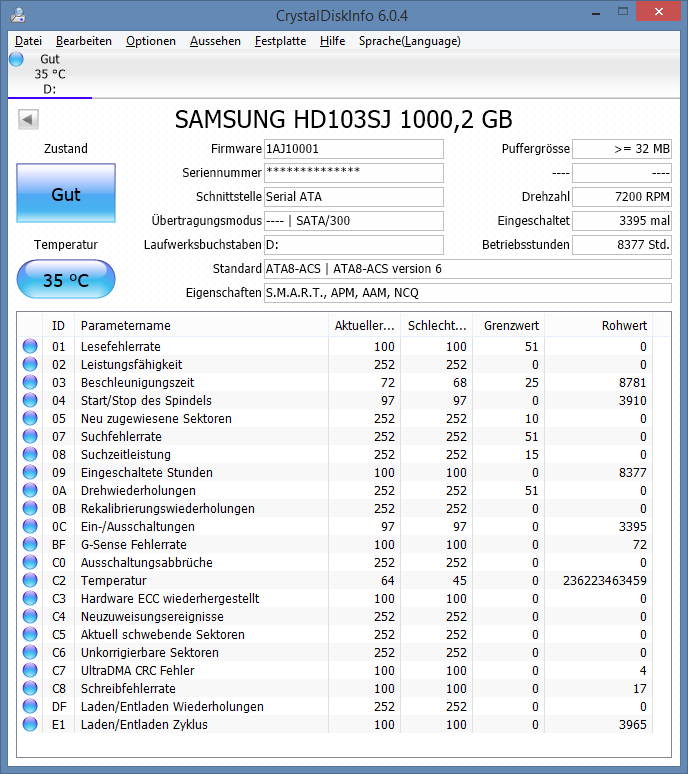Click status orb for Suchfehlerrate row
688x774 pixels.
tap(30, 436)
